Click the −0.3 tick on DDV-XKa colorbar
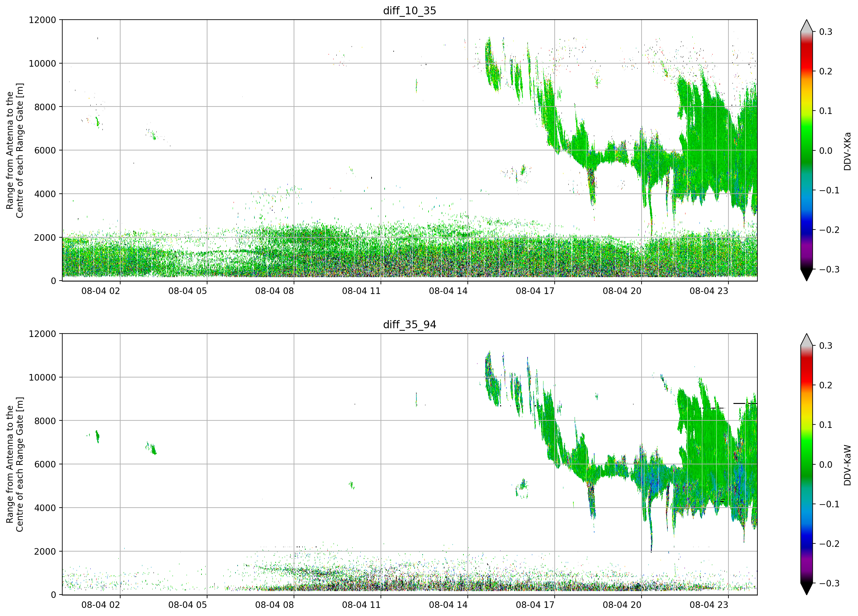The width and height of the screenshot is (858, 616). tap(829, 269)
